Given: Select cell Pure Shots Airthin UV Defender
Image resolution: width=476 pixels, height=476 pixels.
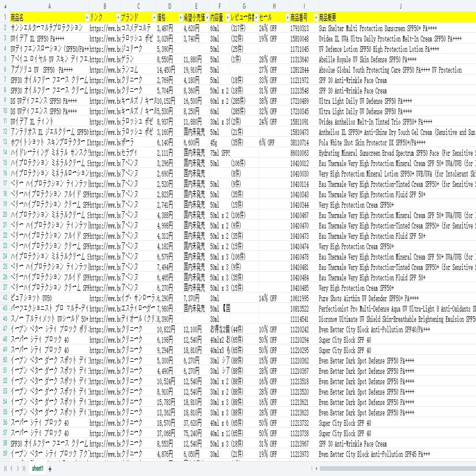Looking at the screenshot, I should pos(397,298).
